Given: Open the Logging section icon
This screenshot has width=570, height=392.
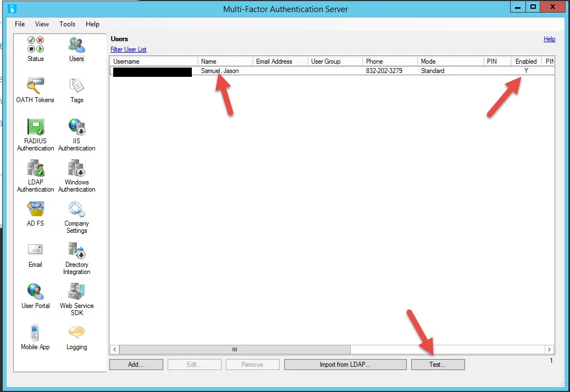Looking at the screenshot, I should click(x=77, y=337).
